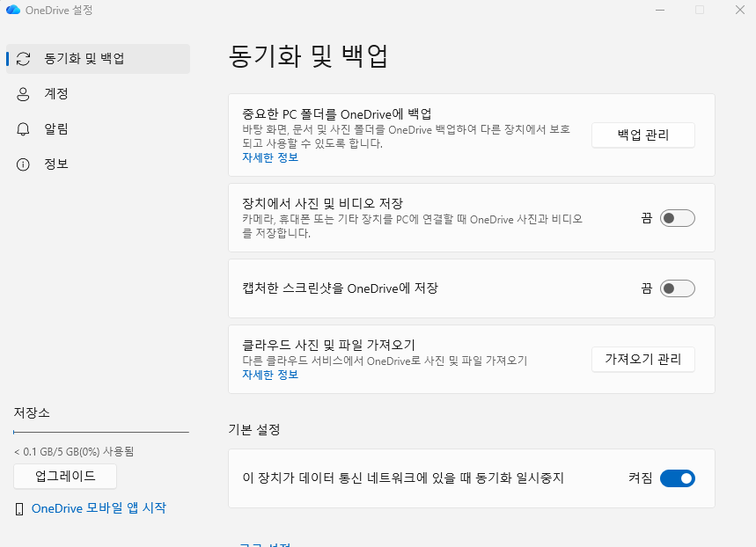Click the 꺼짐 label beside 스크린샷 저장 switch

pyautogui.click(x=647, y=288)
